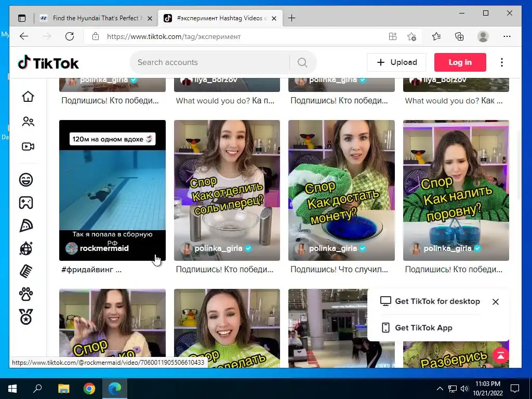Select the sports medal category icon
Image resolution: width=532 pixels, height=399 pixels.
[26, 317]
